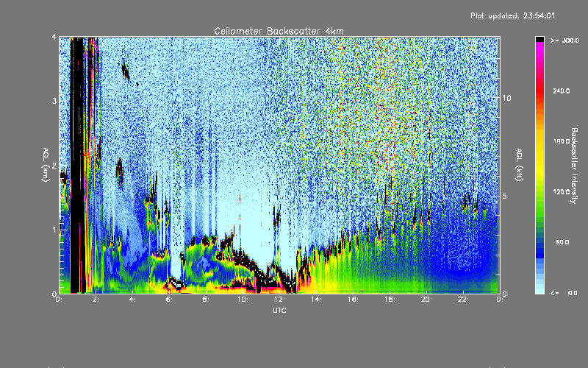Click the '10:' tick on the UTC axis
This screenshot has width=588, height=368.
(x=243, y=300)
